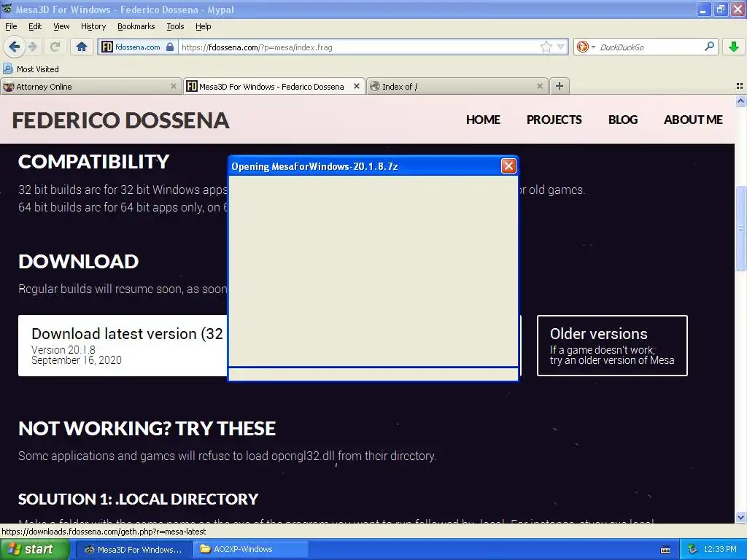This screenshot has height=560, width=747.
Task: Open the Help menu
Action: 204,26
